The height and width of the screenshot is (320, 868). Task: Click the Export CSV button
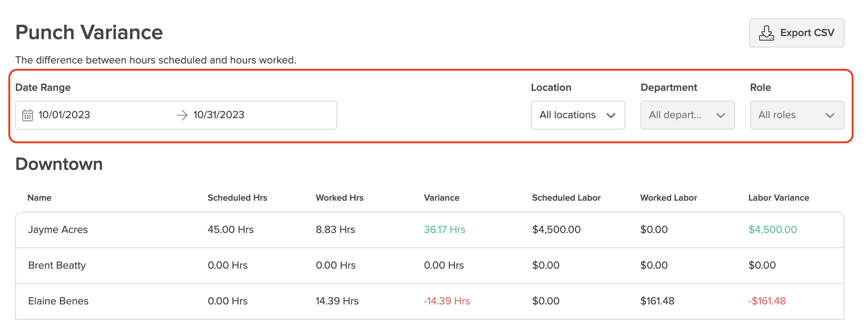point(796,33)
